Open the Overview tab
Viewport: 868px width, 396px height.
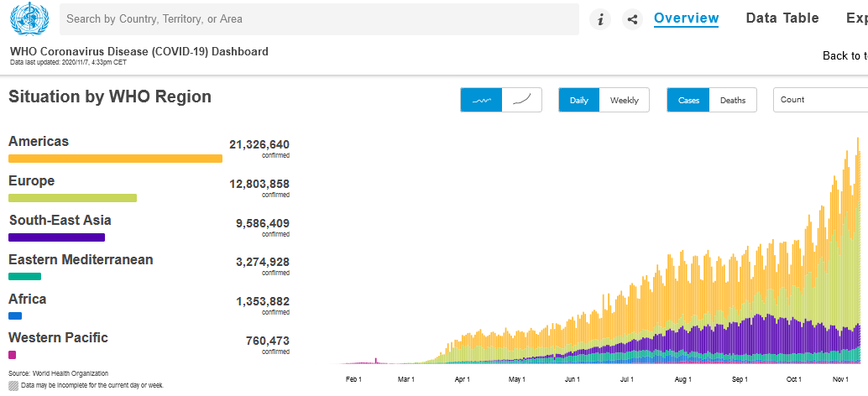pos(687,18)
